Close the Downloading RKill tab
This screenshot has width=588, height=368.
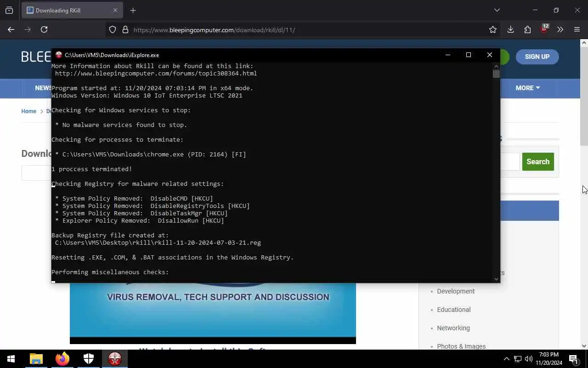coord(115,10)
